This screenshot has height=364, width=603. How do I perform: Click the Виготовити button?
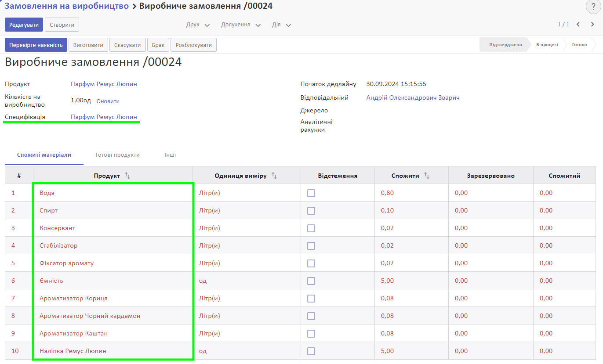pos(88,45)
